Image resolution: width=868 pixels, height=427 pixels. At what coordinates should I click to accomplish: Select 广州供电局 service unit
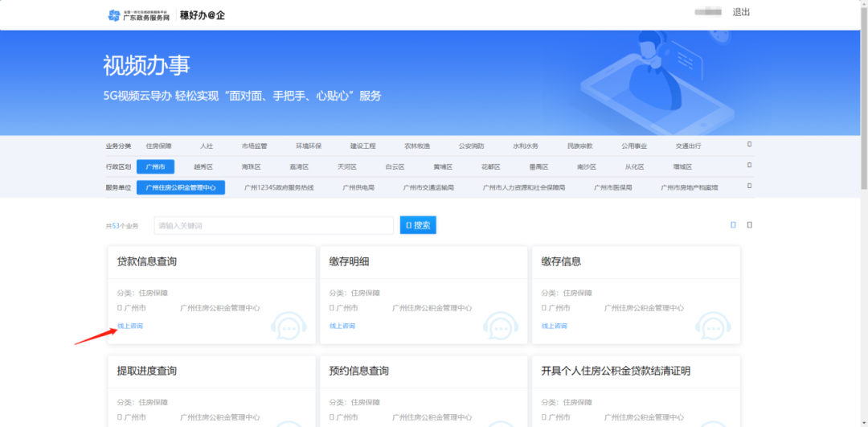click(358, 187)
